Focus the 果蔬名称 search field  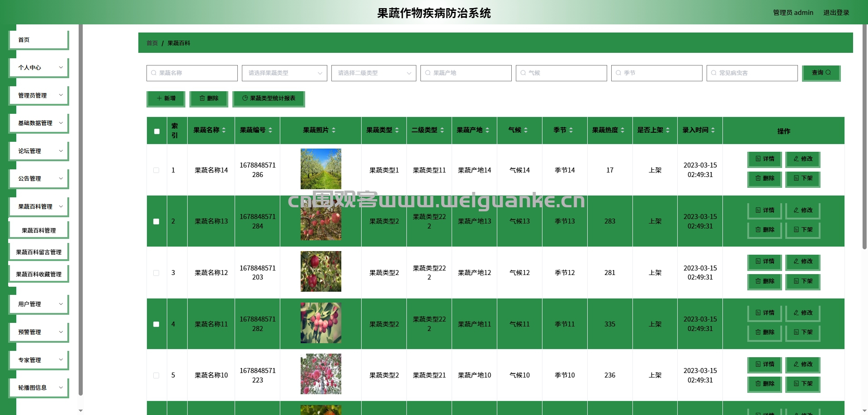(192, 73)
